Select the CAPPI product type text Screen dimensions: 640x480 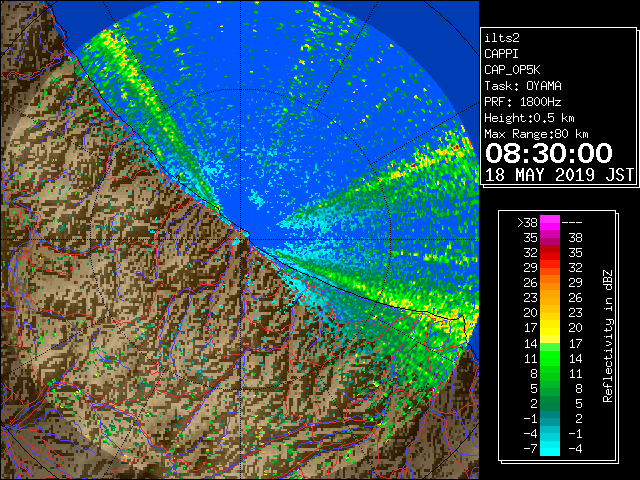click(501, 54)
